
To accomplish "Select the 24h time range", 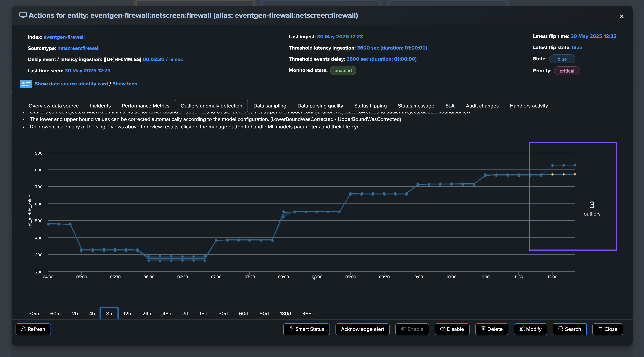I will 146,313.
